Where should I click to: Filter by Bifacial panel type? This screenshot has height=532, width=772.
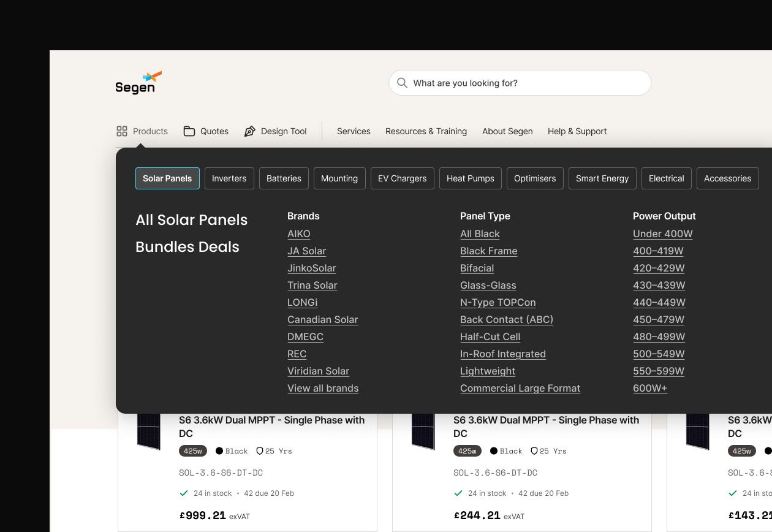(477, 268)
